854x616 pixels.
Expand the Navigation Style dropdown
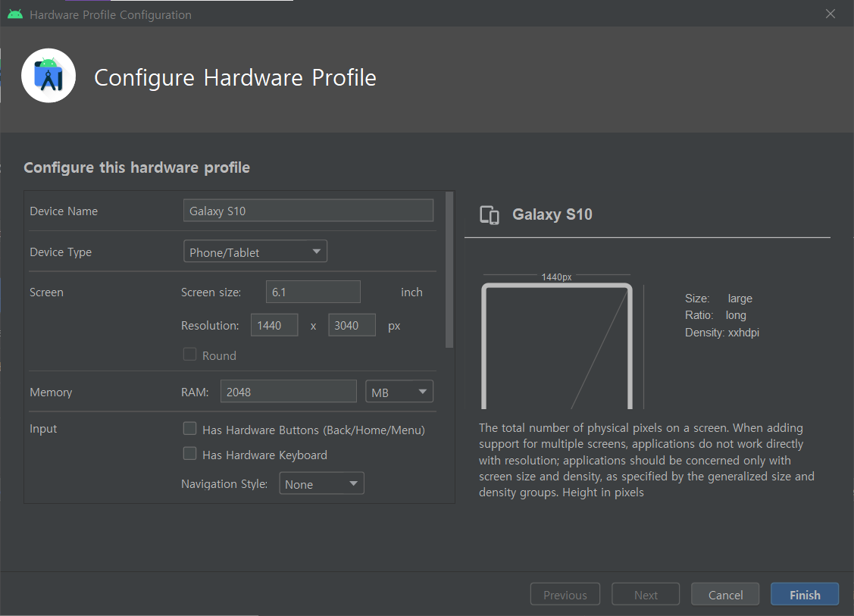(x=321, y=483)
